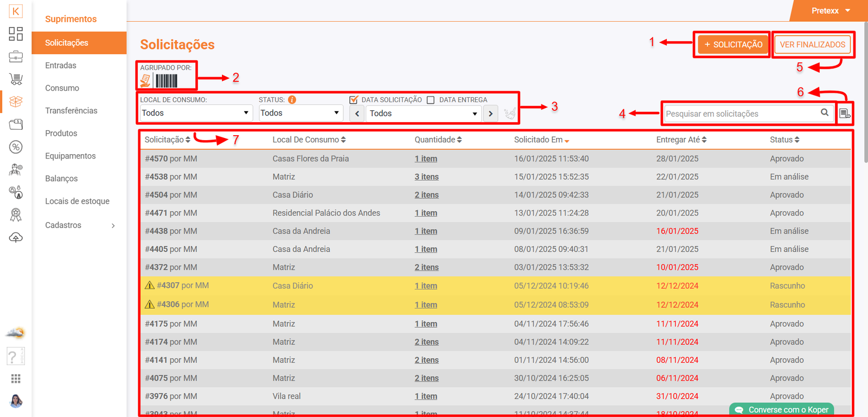Viewport: 868px width, 417px height.
Task: Click the magnifying glass search icon
Action: [x=825, y=112]
